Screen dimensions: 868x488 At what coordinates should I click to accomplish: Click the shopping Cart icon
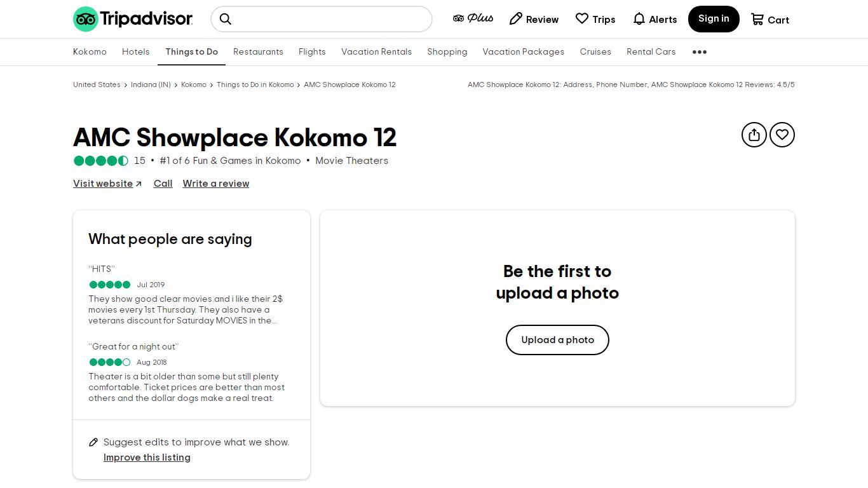pyautogui.click(x=757, y=19)
